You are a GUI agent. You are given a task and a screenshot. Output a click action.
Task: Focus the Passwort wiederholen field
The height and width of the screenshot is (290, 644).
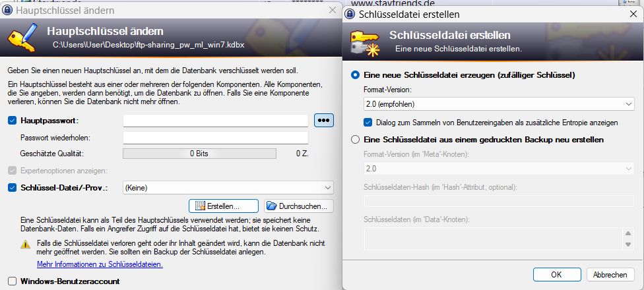click(x=216, y=138)
